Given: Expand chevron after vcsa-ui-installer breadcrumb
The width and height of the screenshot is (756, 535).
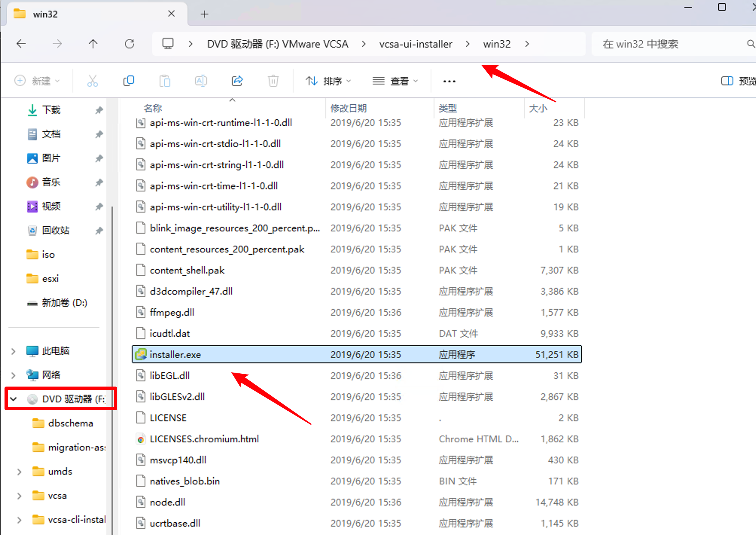Looking at the screenshot, I should tap(468, 44).
